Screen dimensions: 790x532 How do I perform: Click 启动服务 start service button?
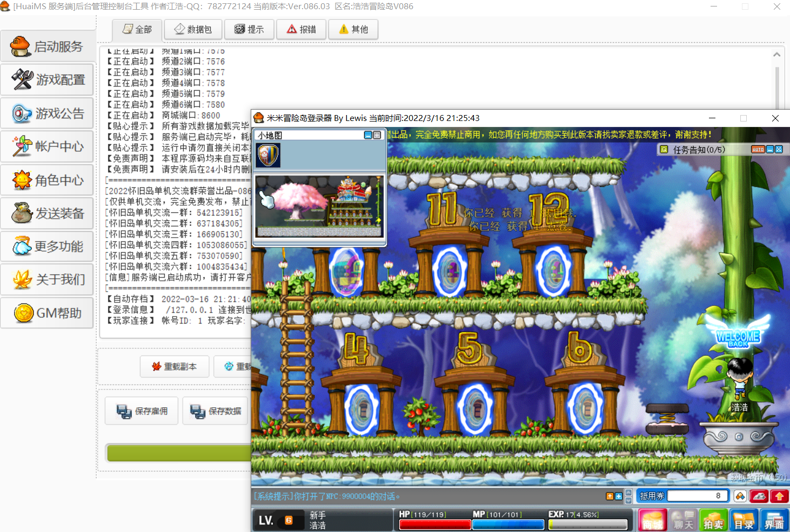coord(48,46)
